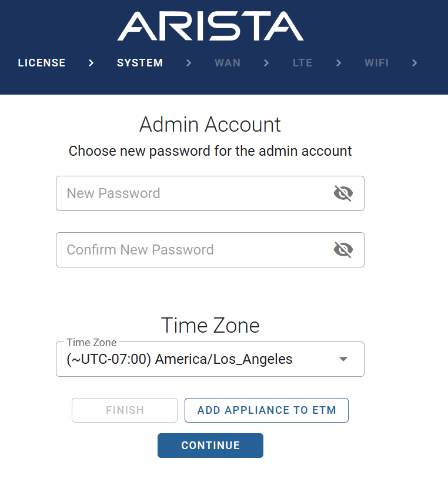The height and width of the screenshot is (499, 448).
Task: Click the chevron after the SYSTEM step
Action: (189, 63)
